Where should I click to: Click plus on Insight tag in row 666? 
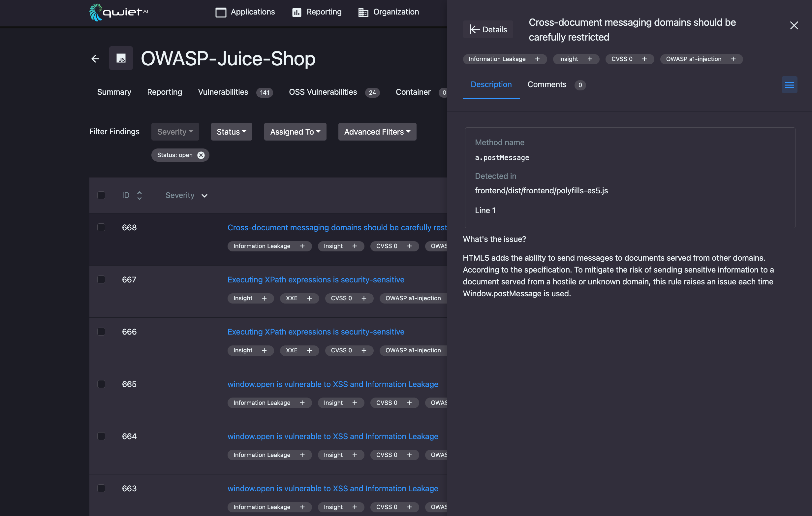click(264, 350)
